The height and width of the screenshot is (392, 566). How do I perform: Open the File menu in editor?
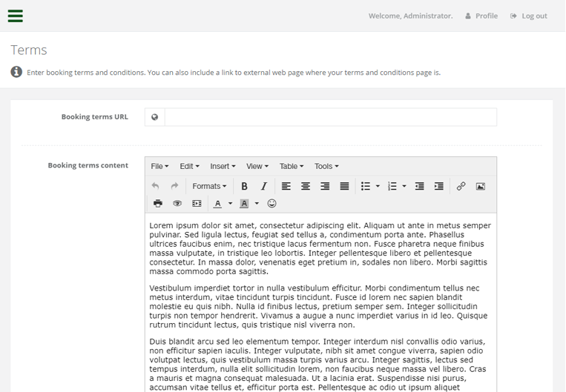coord(159,166)
